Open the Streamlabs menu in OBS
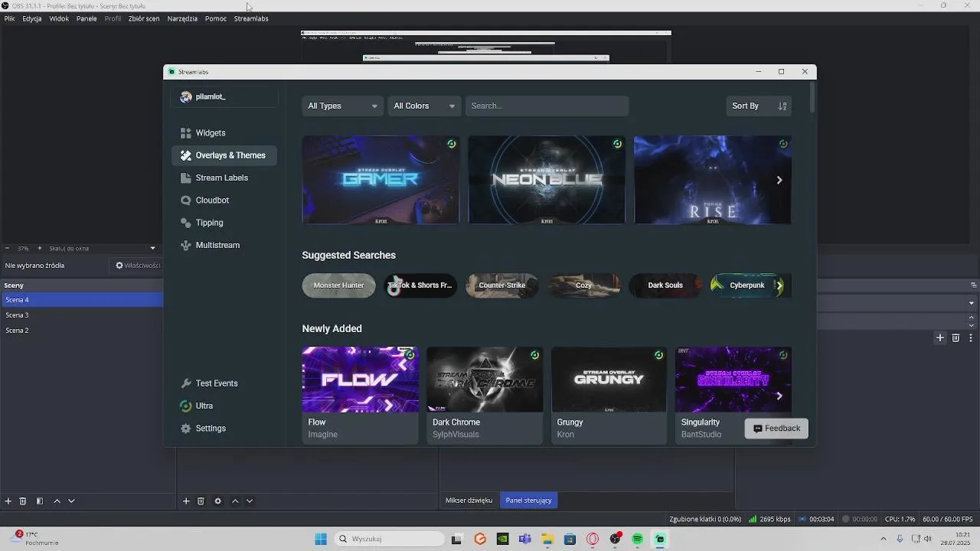 [x=251, y=18]
